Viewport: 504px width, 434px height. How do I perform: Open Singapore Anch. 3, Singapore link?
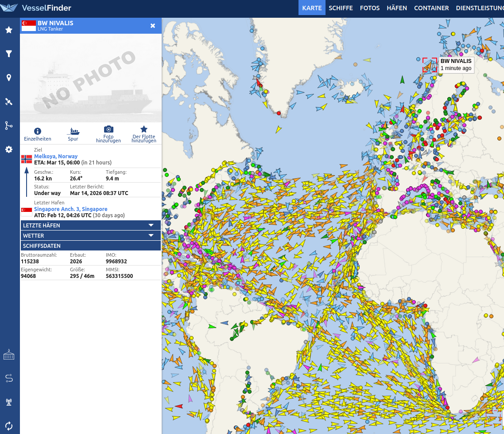(x=71, y=209)
